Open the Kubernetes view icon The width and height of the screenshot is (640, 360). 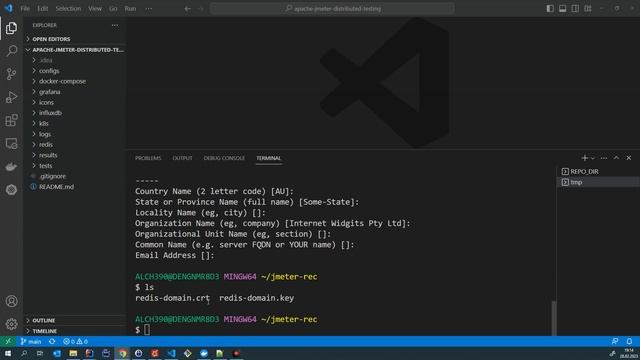pyautogui.click(x=11, y=189)
